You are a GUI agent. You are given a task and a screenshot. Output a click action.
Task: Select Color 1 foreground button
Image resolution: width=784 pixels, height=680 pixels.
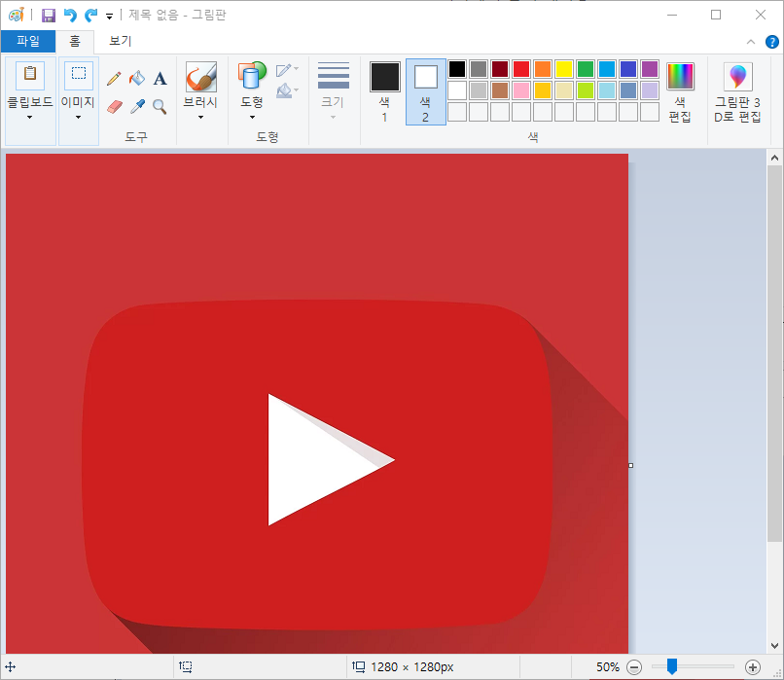point(385,91)
